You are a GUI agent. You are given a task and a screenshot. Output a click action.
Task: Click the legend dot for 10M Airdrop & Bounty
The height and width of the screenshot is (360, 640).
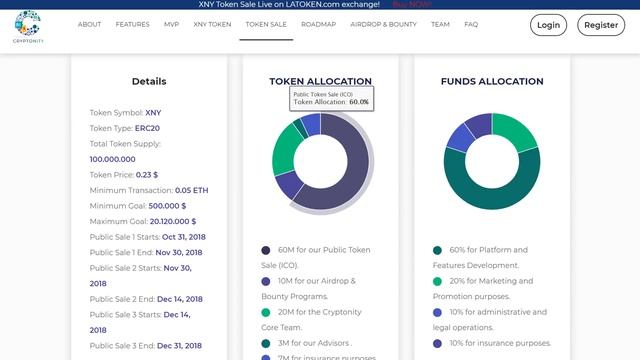point(266,281)
